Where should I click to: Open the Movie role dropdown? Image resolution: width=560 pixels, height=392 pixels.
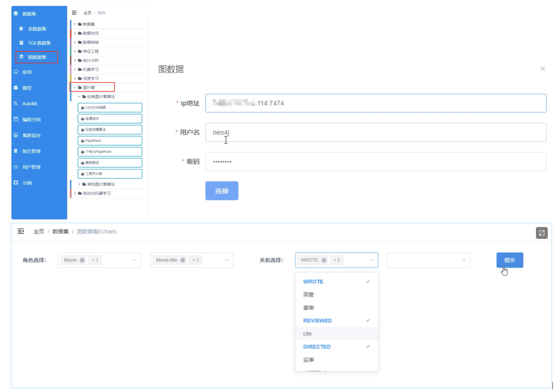pos(135,260)
